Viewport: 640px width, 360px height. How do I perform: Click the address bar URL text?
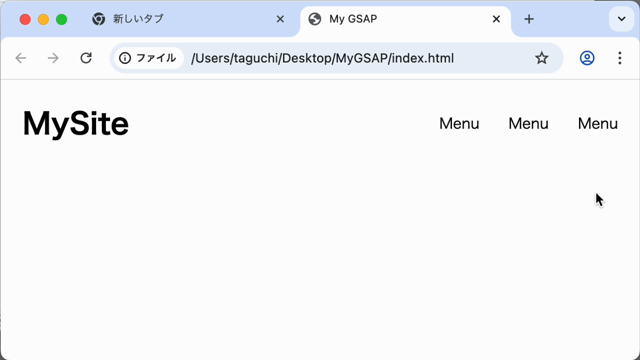click(x=322, y=58)
